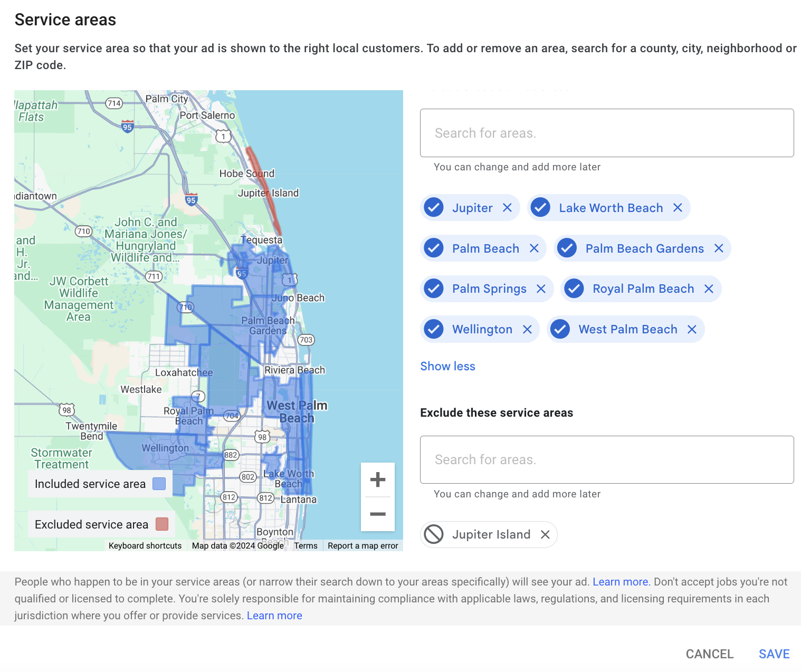Image resolution: width=801 pixels, height=672 pixels.
Task: Remove Royal Palm Beach chip
Action: point(709,289)
